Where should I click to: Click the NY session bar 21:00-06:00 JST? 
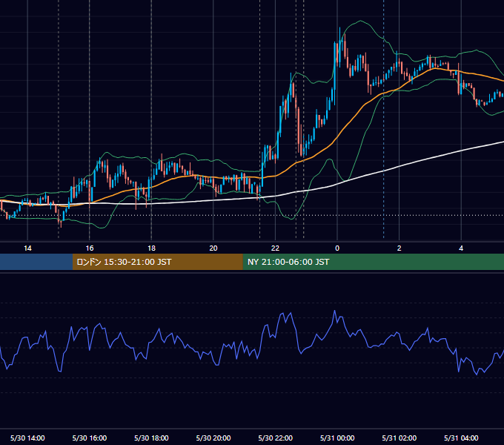(x=373, y=262)
